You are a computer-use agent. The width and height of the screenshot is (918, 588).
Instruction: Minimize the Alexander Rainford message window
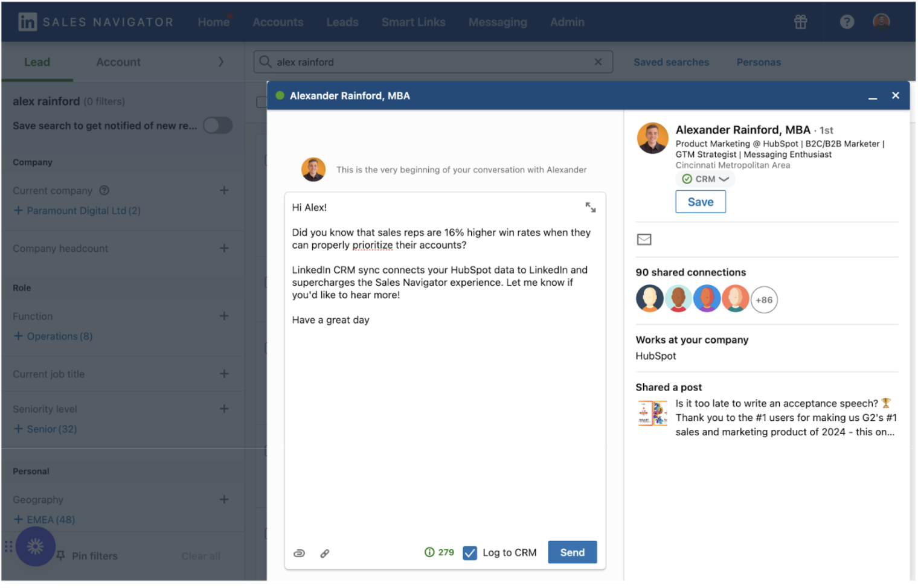873,97
